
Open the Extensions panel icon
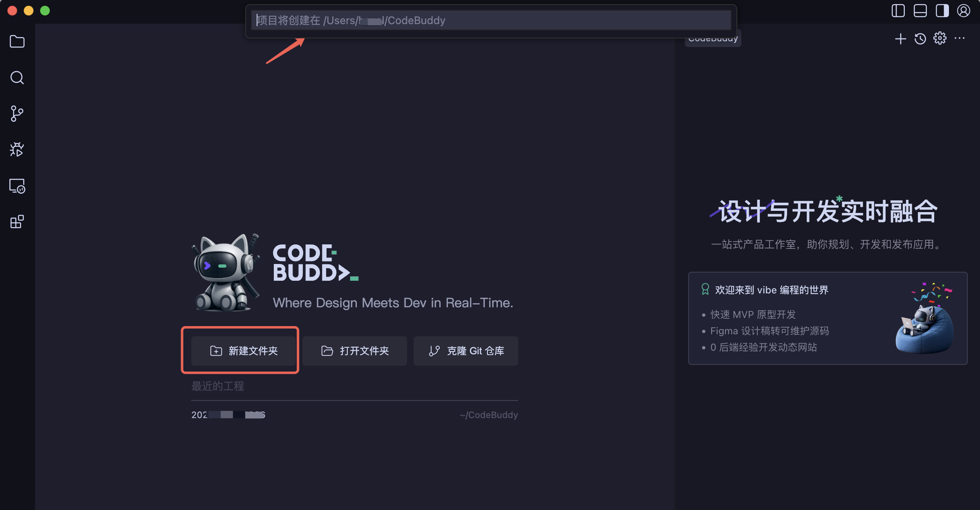tap(17, 222)
